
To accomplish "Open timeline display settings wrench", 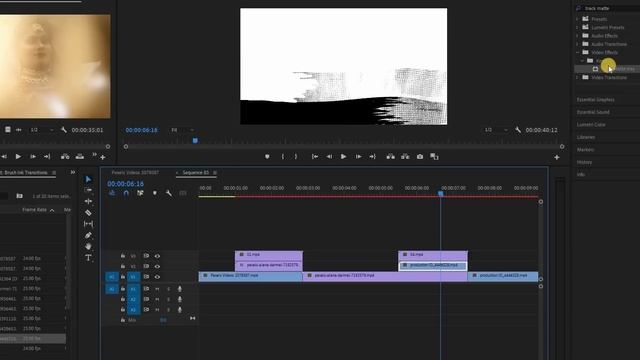I will click(169, 193).
